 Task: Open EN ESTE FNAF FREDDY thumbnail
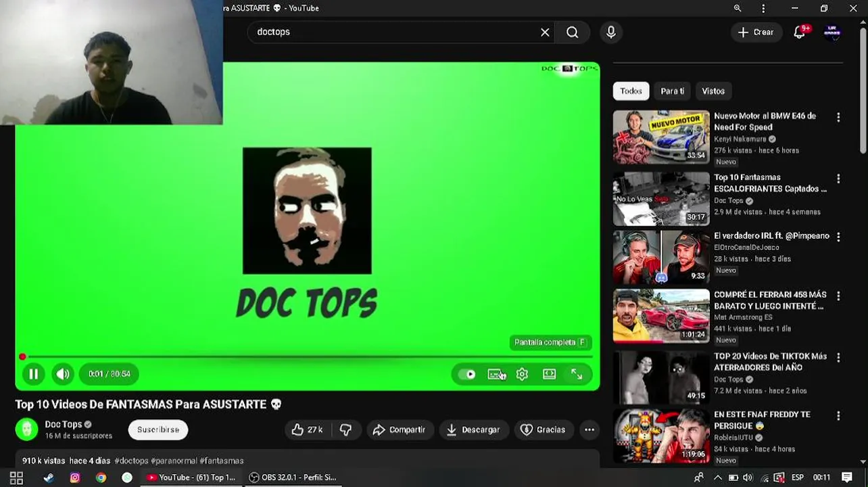pos(661,436)
